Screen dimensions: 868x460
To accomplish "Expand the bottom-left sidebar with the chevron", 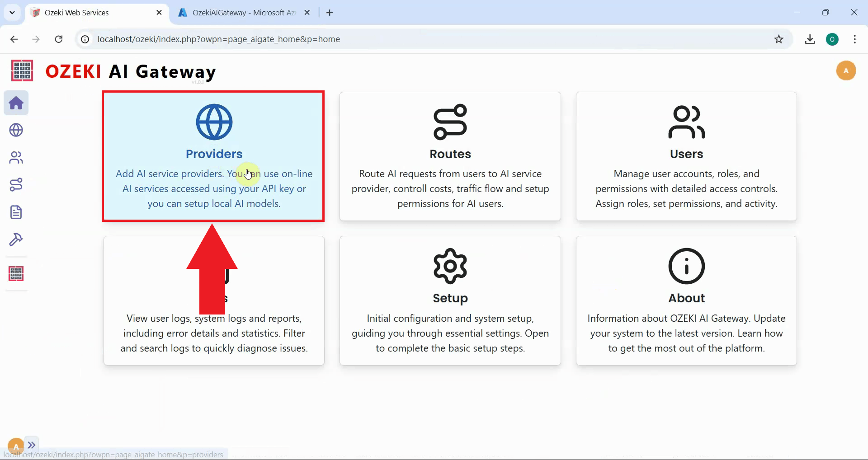I will [32, 445].
